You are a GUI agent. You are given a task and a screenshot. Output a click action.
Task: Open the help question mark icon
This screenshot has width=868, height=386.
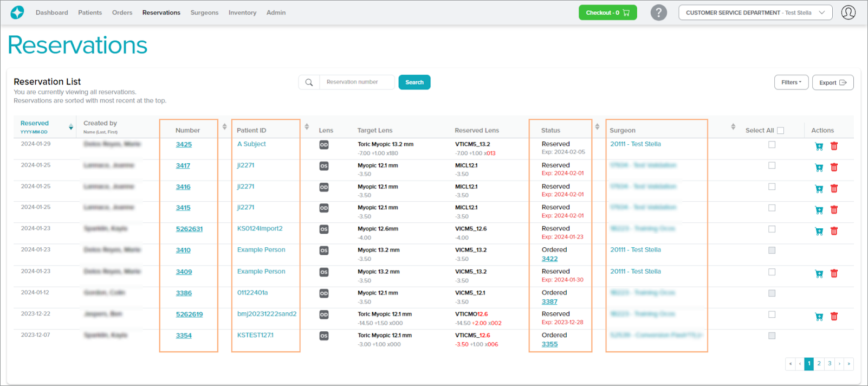coord(658,12)
